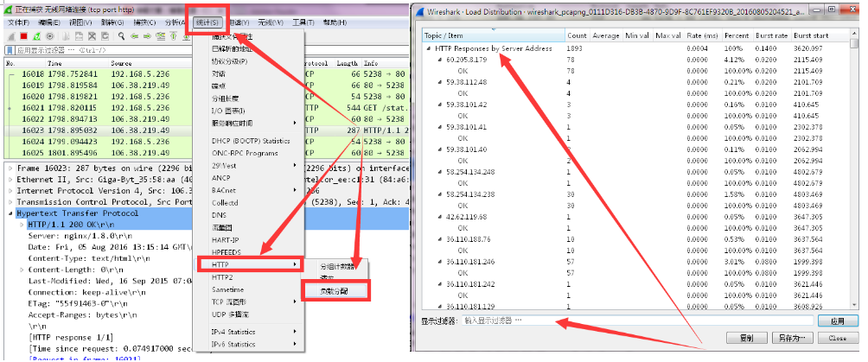Open 无线(W) menu
Image resolution: width=868 pixels, height=362 pixels.
[270, 22]
